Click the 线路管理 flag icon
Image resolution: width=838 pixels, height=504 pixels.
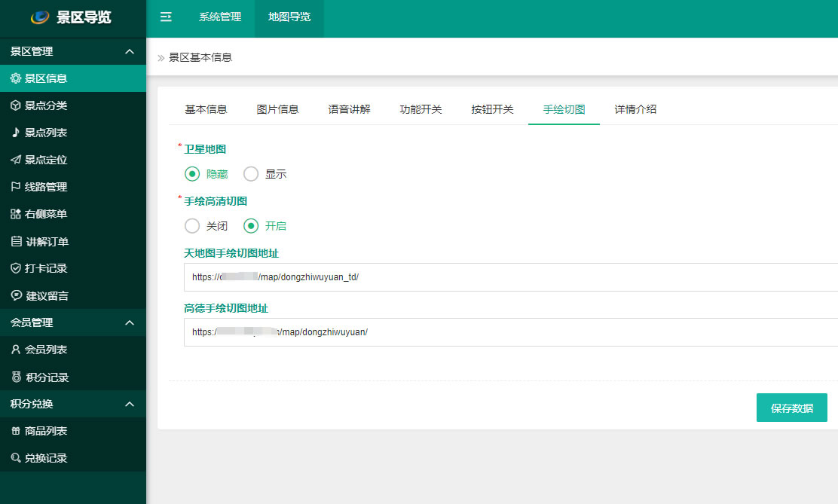16,187
